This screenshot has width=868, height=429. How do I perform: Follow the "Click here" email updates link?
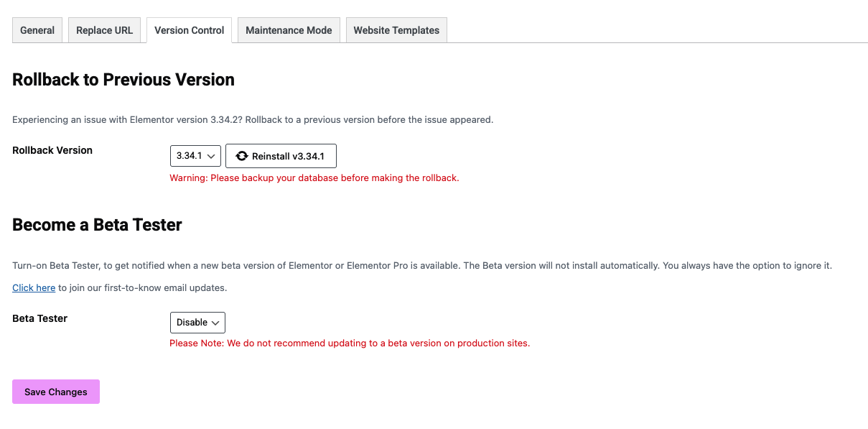34,288
